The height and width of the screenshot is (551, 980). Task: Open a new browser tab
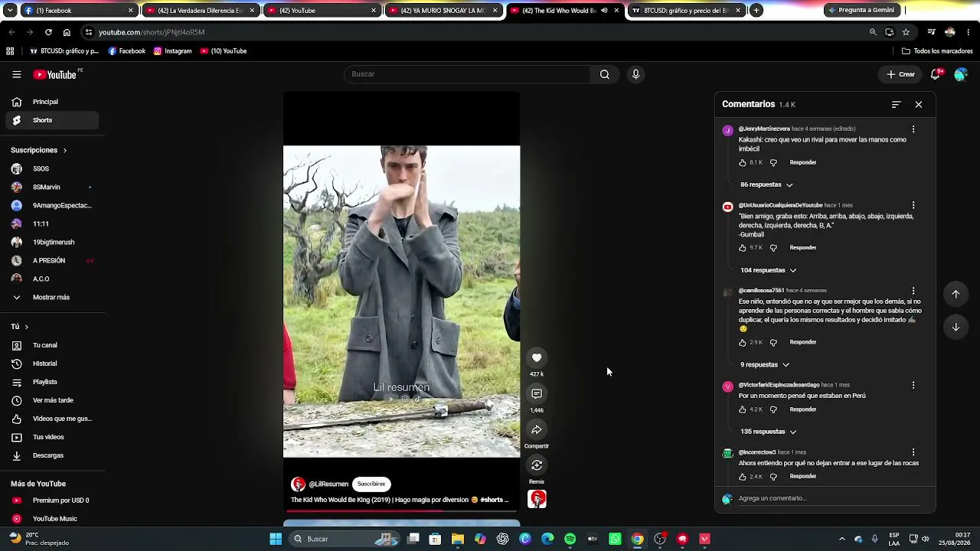[x=756, y=11]
